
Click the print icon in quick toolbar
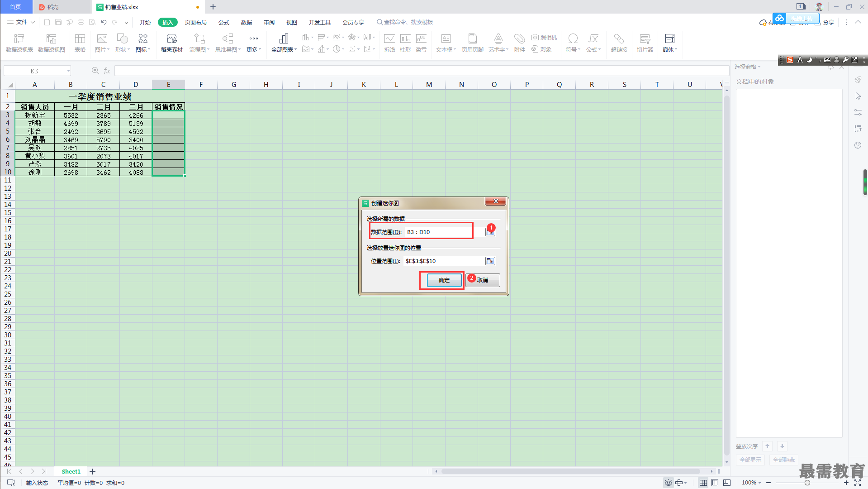(81, 22)
